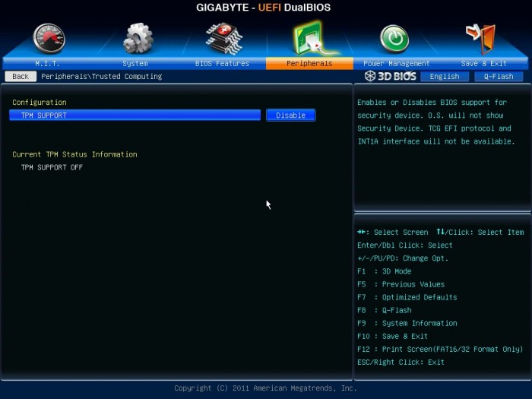Click the +/-/PU/PD: Change Opt. hint

pos(403,258)
